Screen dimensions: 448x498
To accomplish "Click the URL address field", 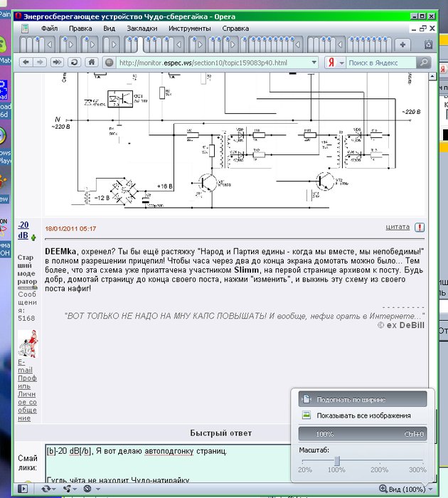I will pos(213,63).
